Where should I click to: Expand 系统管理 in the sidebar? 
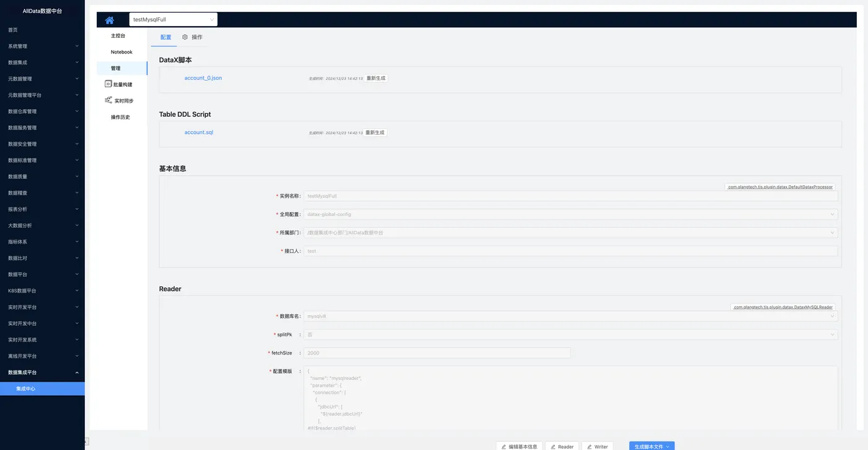[42, 46]
